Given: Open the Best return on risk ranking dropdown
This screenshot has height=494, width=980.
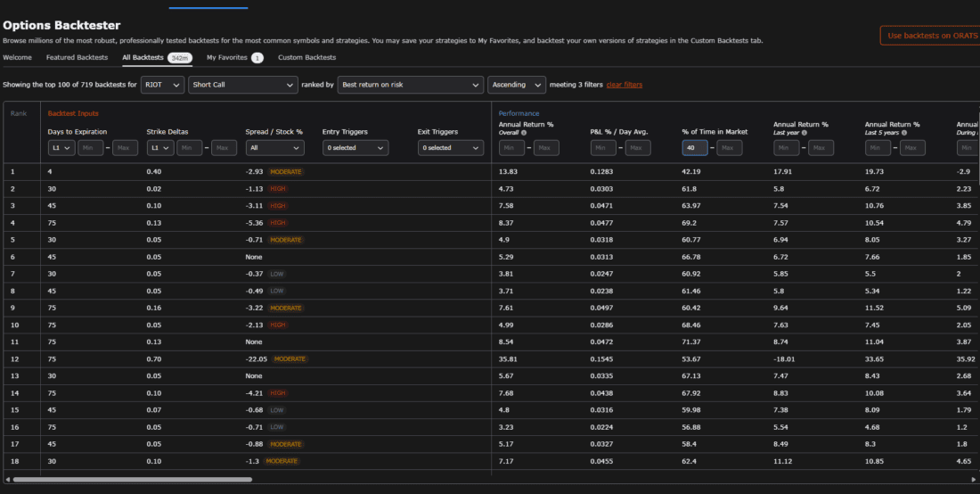Looking at the screenshot, I should point(411,85).
